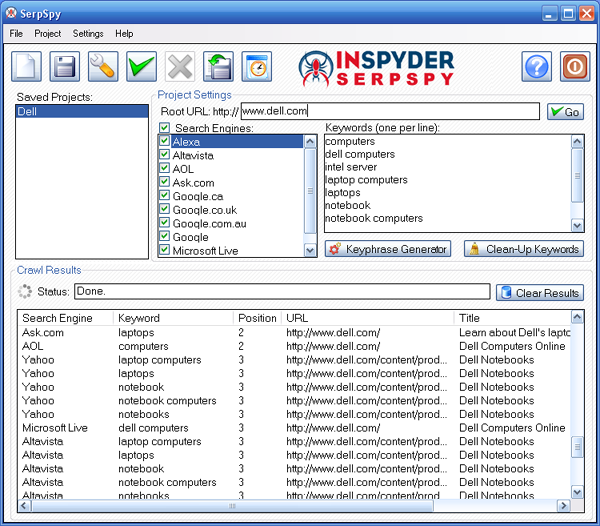The height and width of the screenshot is (526, 600).
Task: Click the search engine list scrollbar thumb
Action: 310,191
